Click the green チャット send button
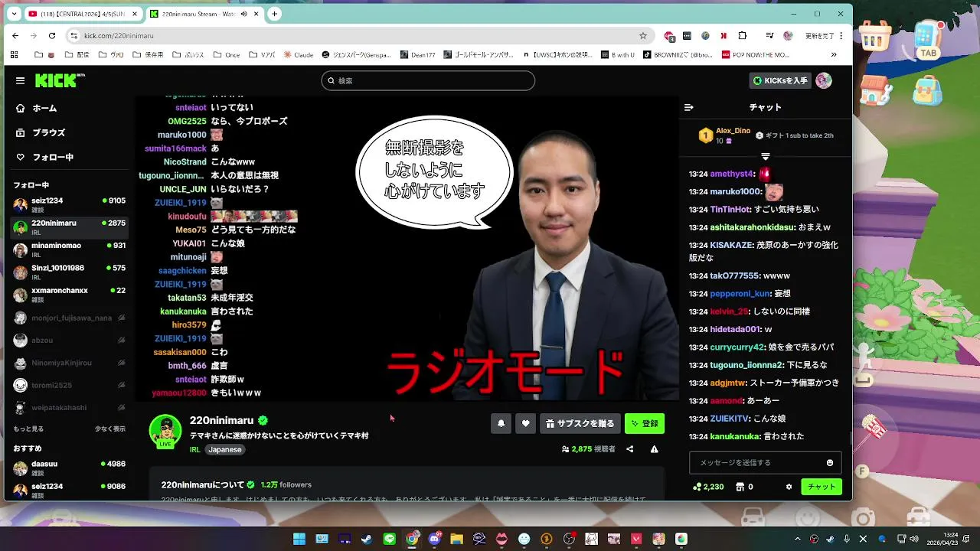The width and height of the screenshot is (980, 551). point(822,487)
